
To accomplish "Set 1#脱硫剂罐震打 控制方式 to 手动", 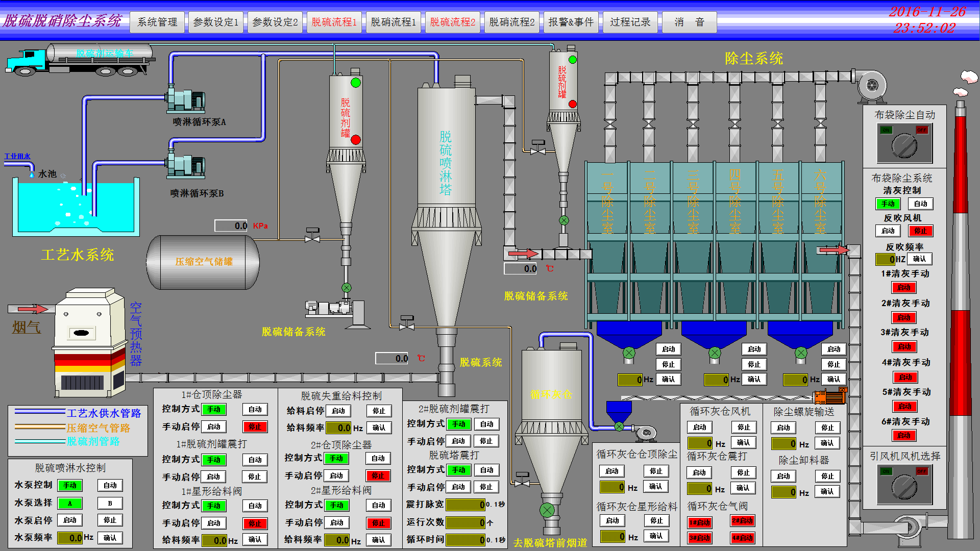I will (214, 460).
